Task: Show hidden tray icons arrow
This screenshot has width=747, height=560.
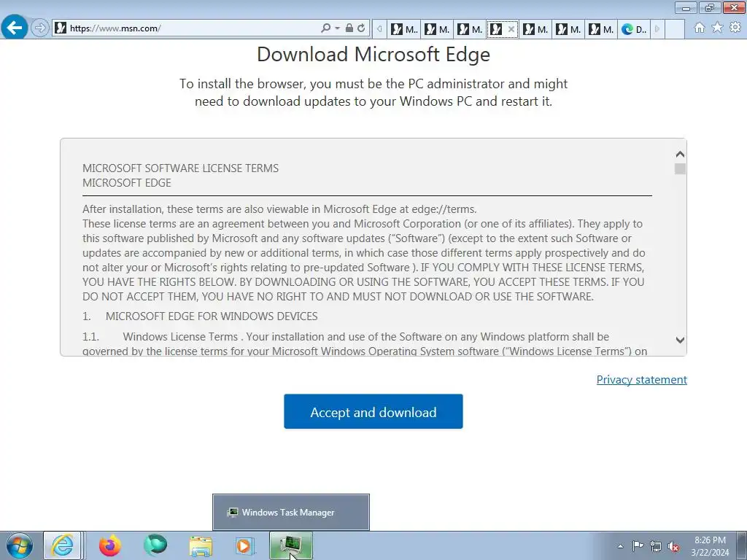Action: [620, 546]
